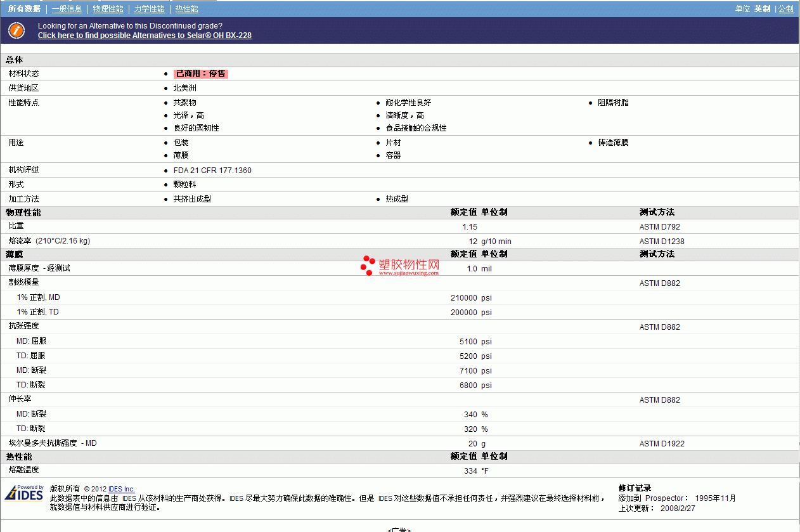Follow the IDES Inc. copyright link
This screenshot has width=800, height=532.
coord(122,489)
